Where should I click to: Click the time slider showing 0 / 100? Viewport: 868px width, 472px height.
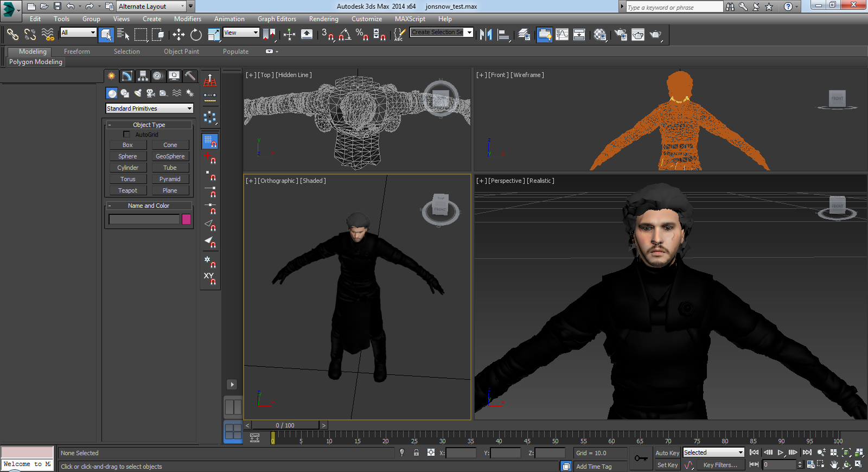point(285,425)
